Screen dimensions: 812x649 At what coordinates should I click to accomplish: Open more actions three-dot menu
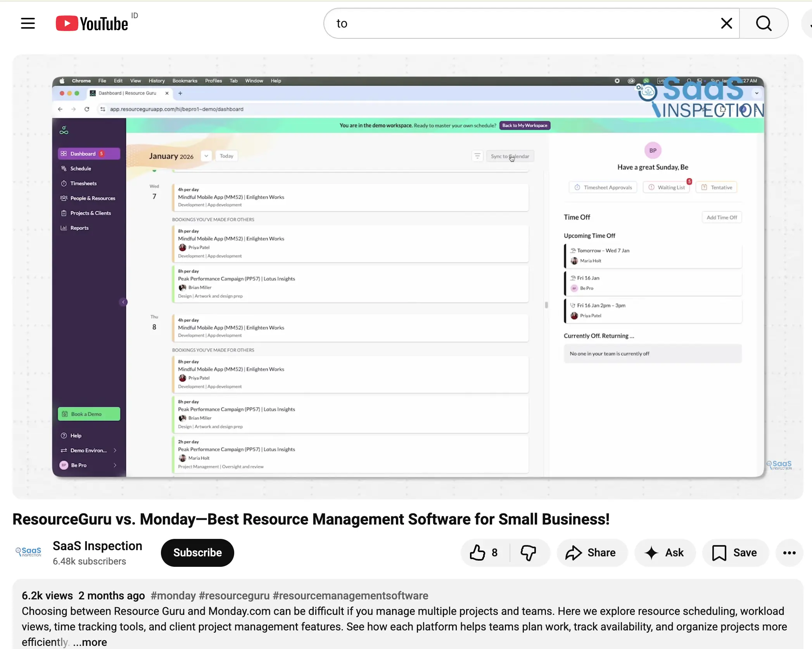pos(789,552)
